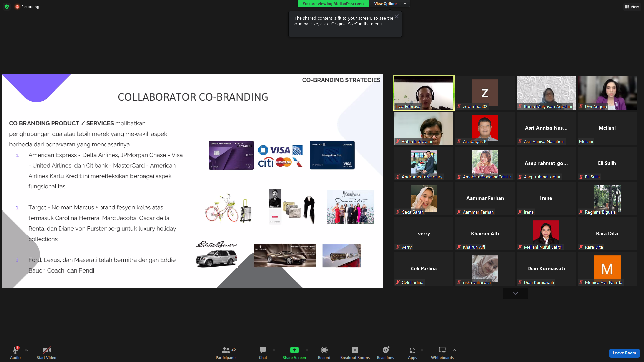The height and width of the screenshot is (362, 644).
Task: Select riska yuliarosa's participant tile
Action: pyautogui.click(x=485, y=269)
